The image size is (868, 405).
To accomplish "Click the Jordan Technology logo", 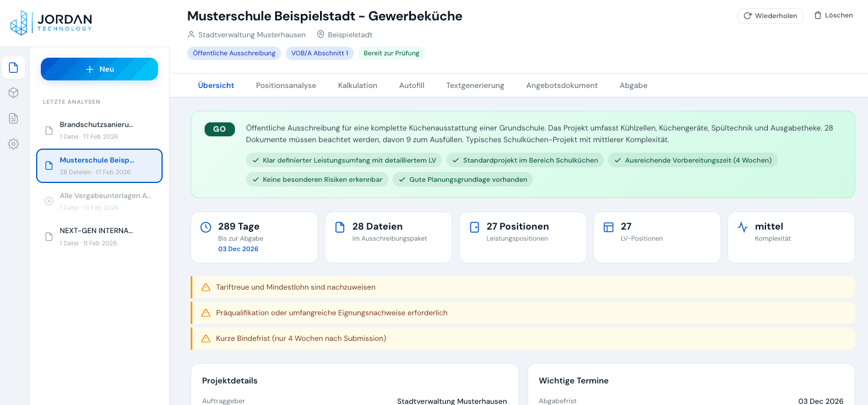I will tap(51, 23).
